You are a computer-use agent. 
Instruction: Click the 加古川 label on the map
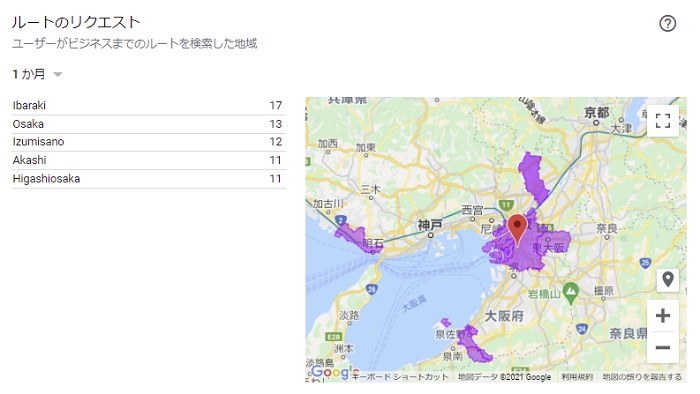(328, 204)
